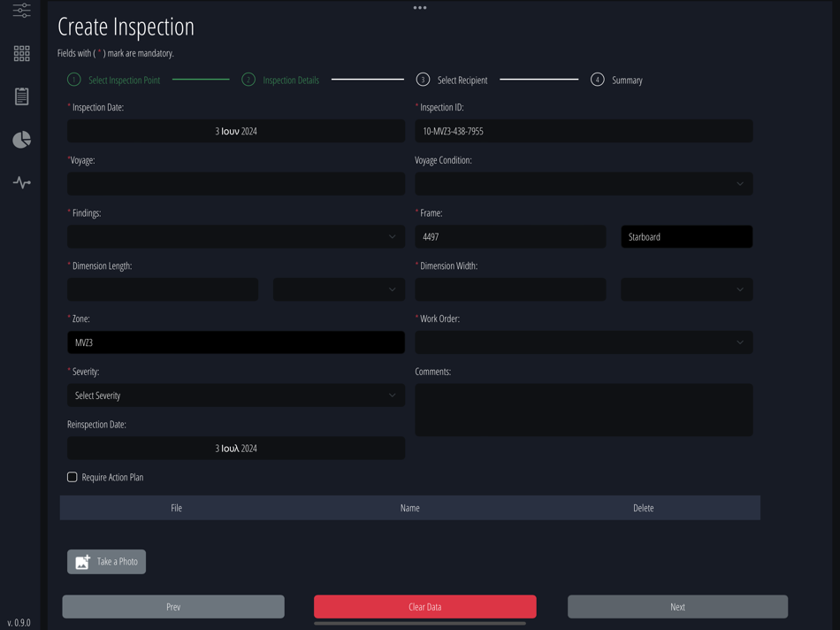This screenshot has width=840, height=630.
Task: Click the Take a Photo button
Action: click(106, 561)
